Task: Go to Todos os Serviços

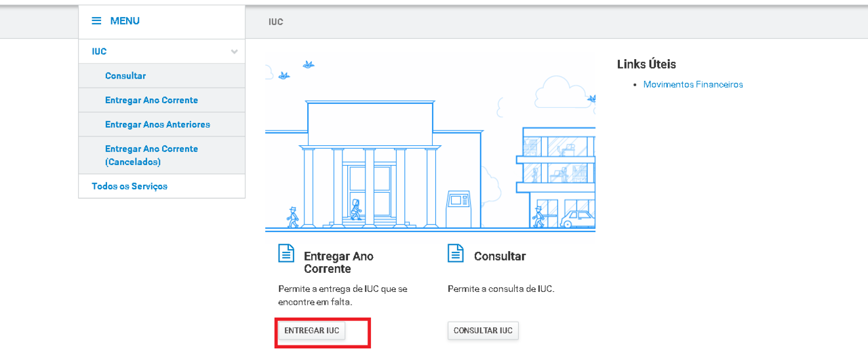Action: (130, 186)
